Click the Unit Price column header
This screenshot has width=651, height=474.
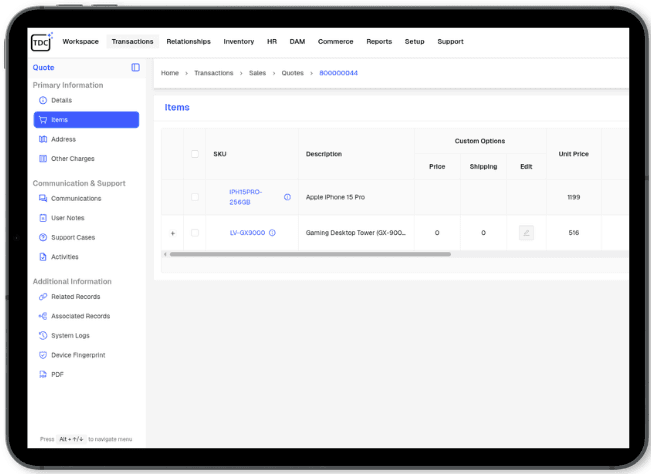[573, 154]
